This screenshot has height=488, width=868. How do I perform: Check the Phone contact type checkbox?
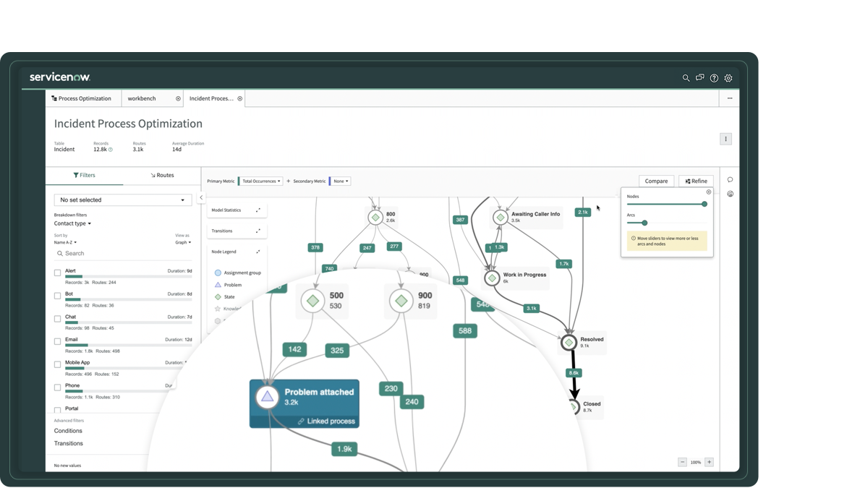(x=58, y=388)
